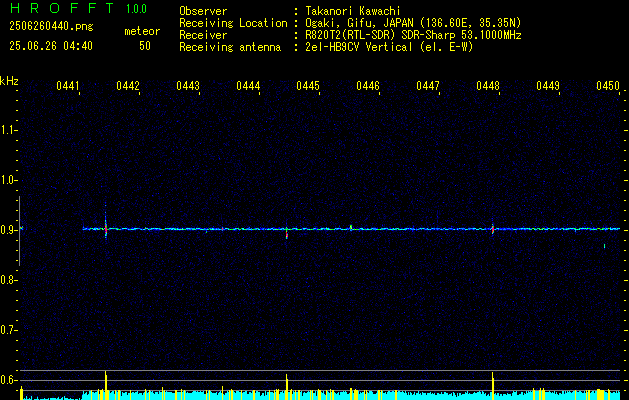Viewport: 629px width, 400px height.
Task: Click the meteor count value 50
Action: click(145, 46)
